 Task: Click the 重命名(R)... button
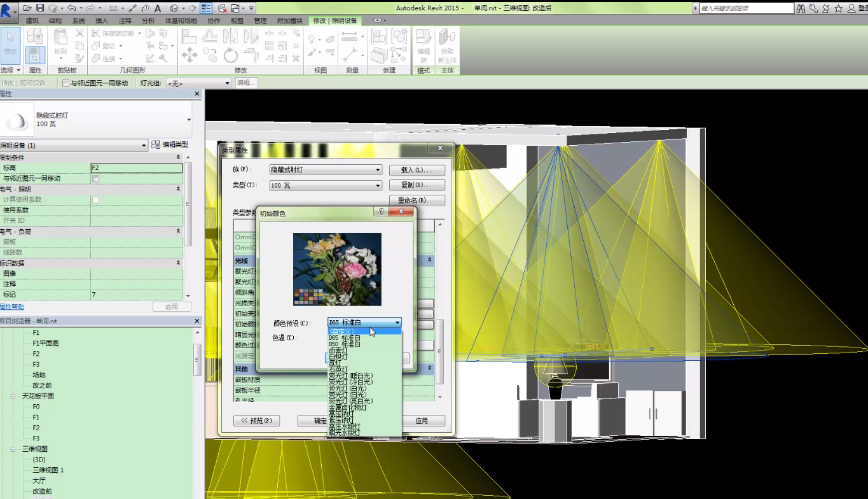[417, 200]
